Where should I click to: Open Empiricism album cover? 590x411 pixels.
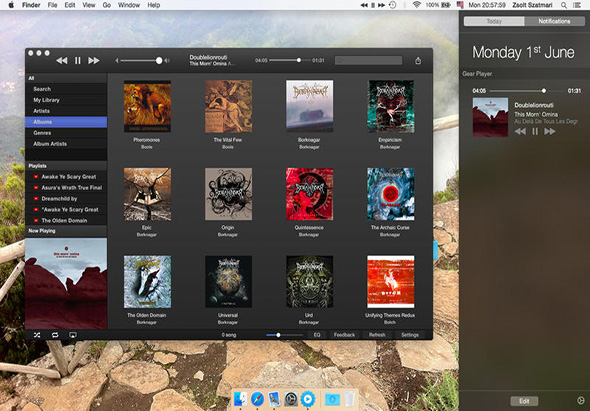tap(391, 106)
